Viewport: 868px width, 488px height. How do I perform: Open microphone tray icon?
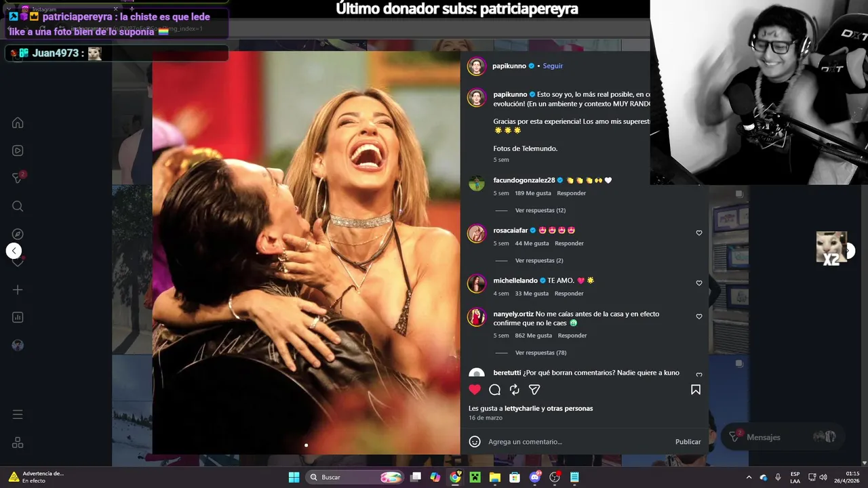778,477
